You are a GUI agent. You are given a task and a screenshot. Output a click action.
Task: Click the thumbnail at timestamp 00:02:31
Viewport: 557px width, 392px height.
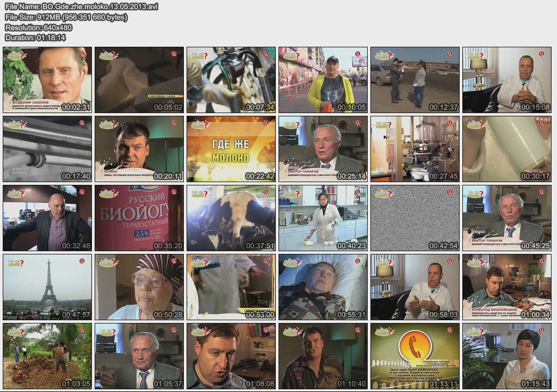(x=47, y=80)
